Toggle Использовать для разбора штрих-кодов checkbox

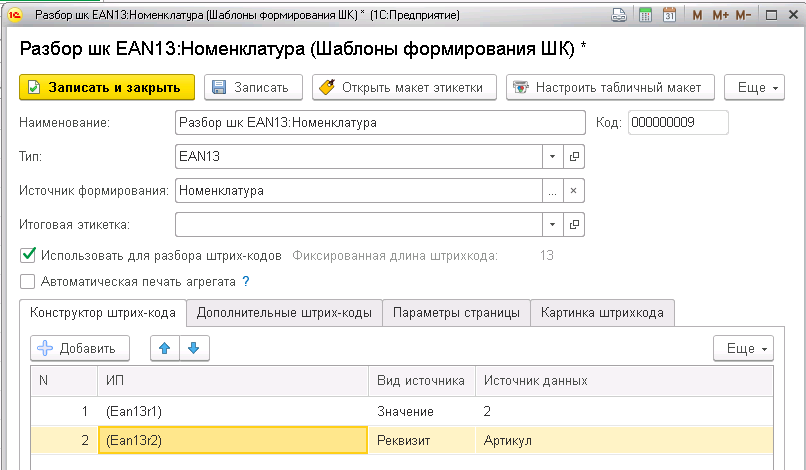click(28, 255)
